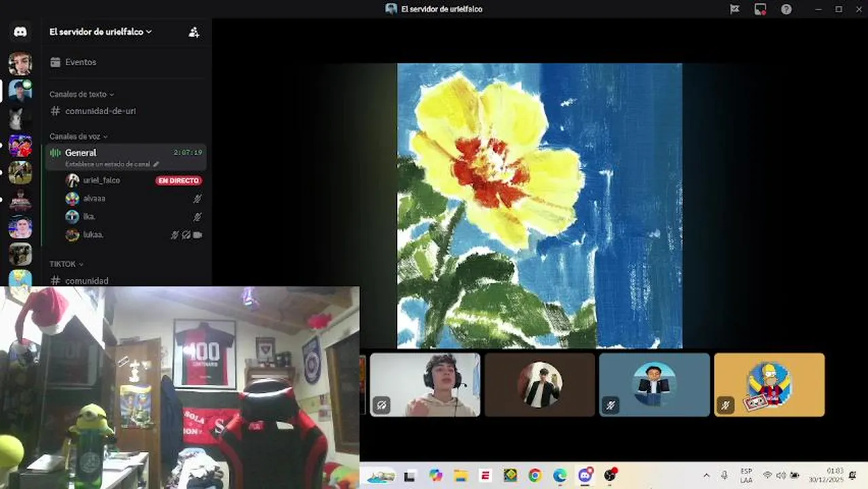Click the muted mic icon beside ika.

[x=198, y=217]
